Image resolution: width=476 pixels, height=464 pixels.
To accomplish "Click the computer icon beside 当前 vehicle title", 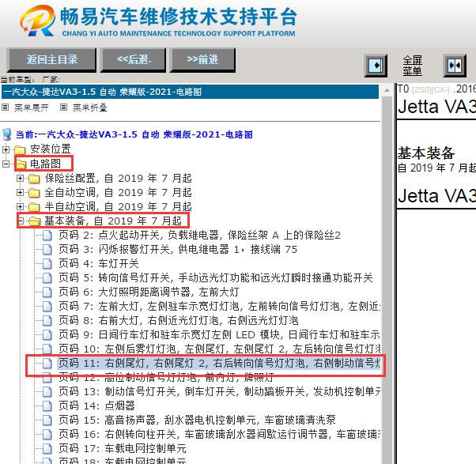I will point(6,134).
